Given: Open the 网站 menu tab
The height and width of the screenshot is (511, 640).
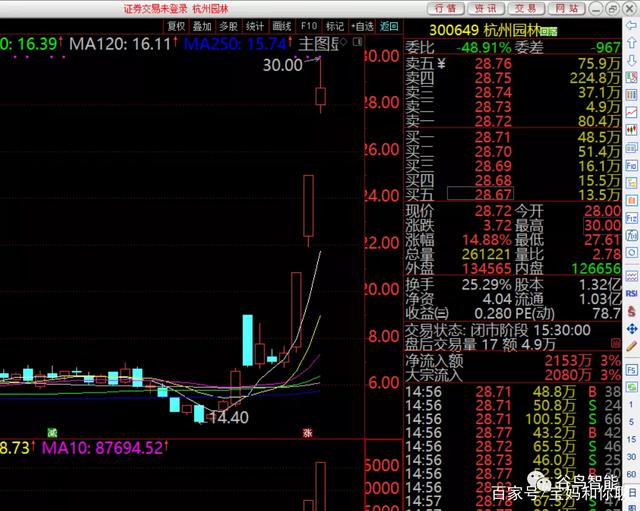Looking at the screenshot, I should (566, 8).
